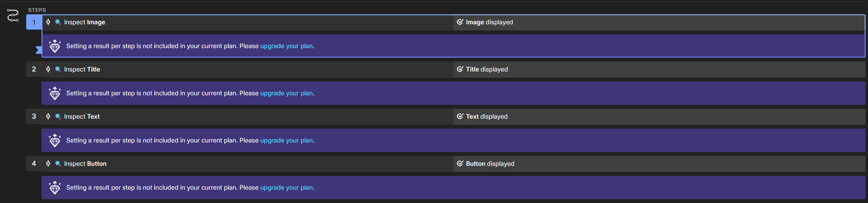The height and width of the screenshot is (203, 868).
Task: Select step number 2
Action: click(x=34, y=69)
